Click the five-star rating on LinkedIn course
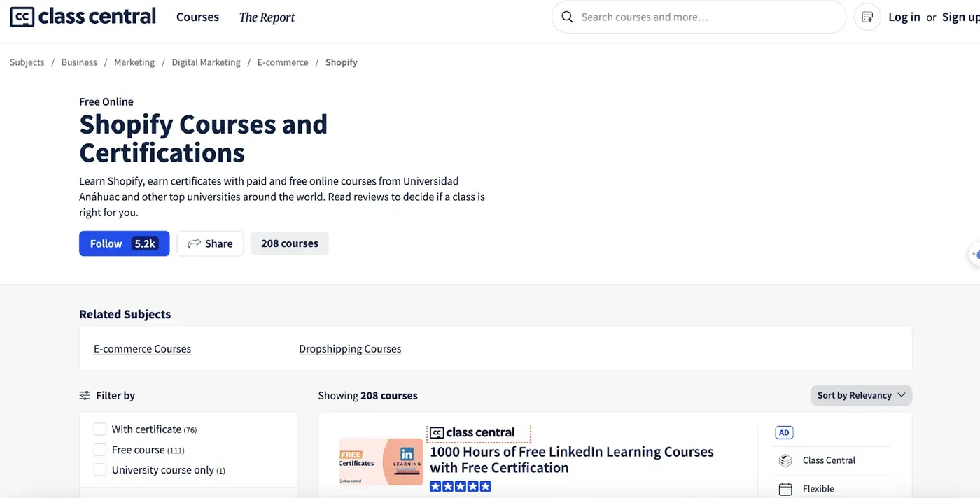The image size is (980, 498). [461, 486]
